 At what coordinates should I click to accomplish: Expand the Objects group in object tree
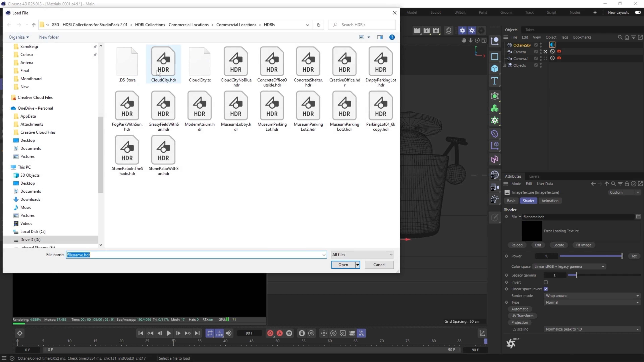click(x=504, y=65)
